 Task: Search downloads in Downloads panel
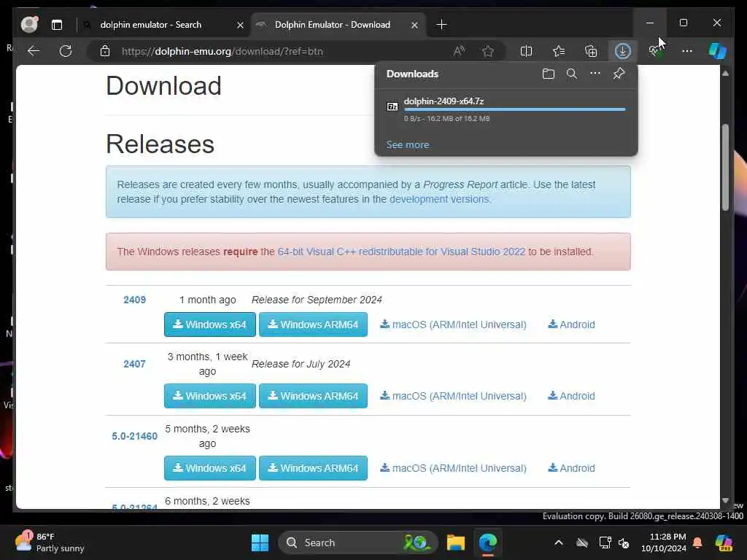pyautogui.click(x=572, y=74)
